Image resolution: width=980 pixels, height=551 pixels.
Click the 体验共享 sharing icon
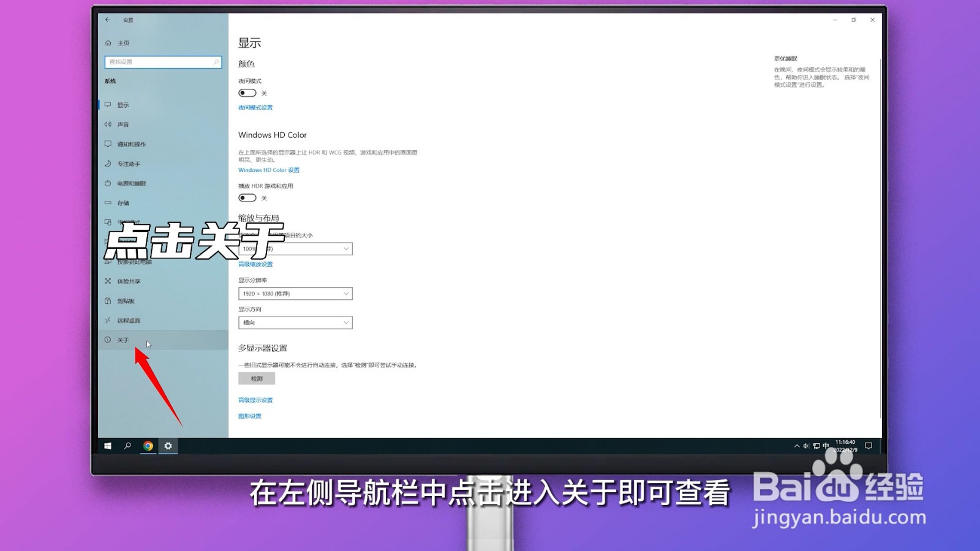pyautogui.click(x=108, y=281)
